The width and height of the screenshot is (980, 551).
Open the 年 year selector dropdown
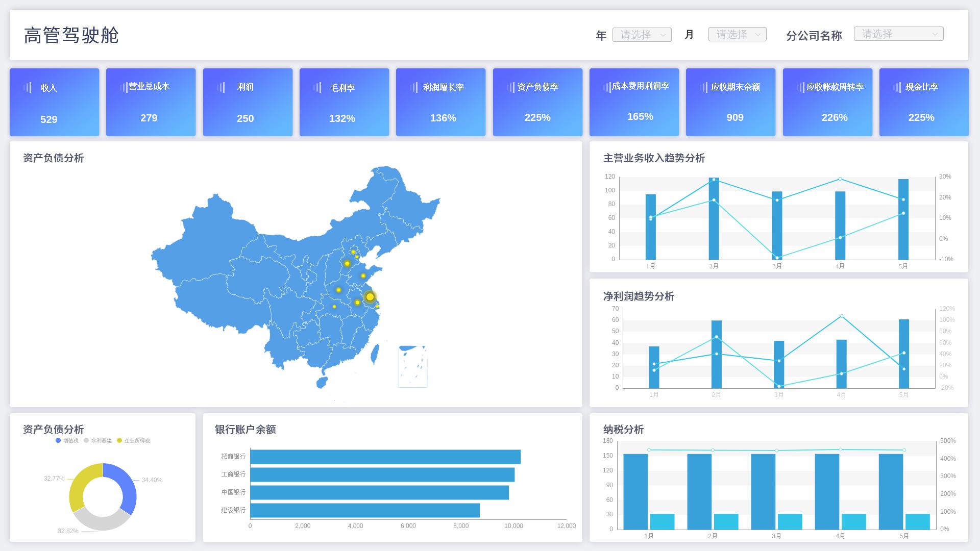pos(642,34)
